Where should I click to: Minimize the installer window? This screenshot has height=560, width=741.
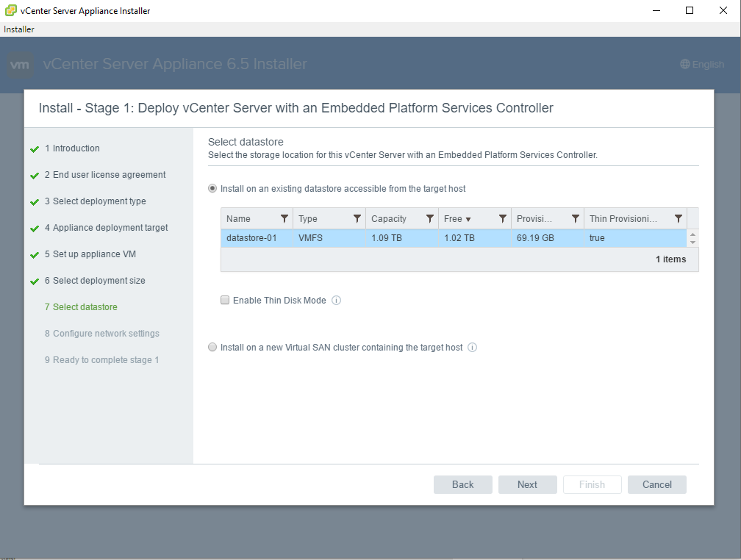(x=656, y=10)
